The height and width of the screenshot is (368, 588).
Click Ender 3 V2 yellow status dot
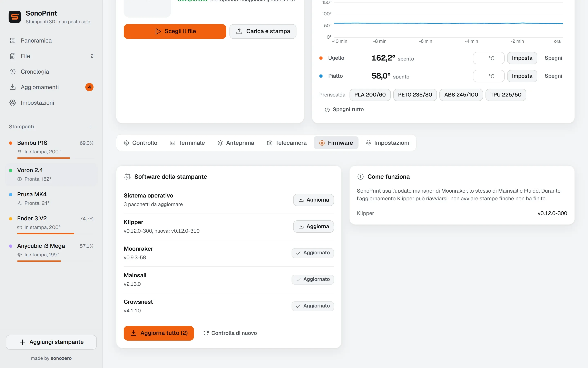click(11, 219)
